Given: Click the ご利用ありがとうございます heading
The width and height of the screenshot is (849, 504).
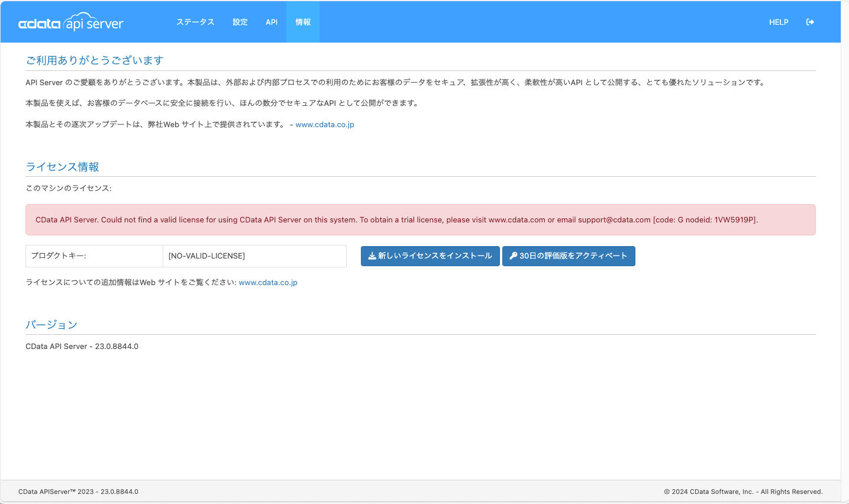Looking at the screenshot, I should click(x=95, y=60).
